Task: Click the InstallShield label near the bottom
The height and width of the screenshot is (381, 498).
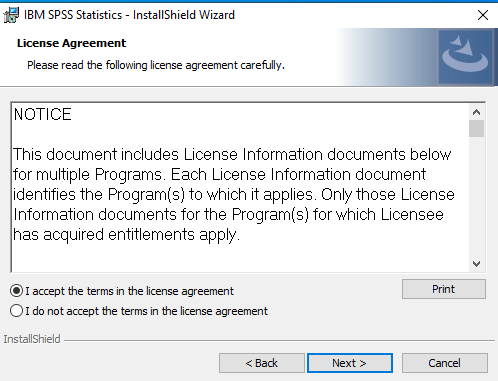Action: tap(32, 339)
